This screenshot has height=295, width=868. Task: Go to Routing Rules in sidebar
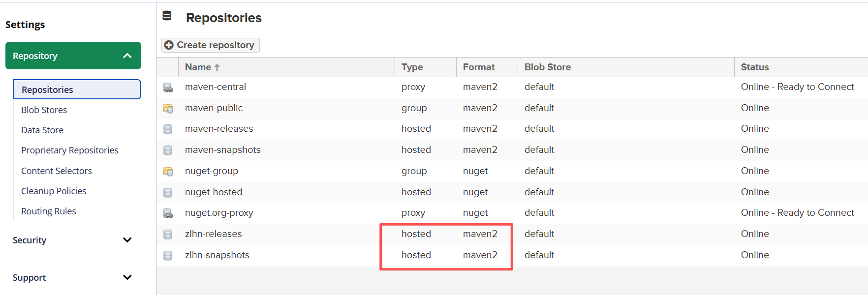(x=49, y=211)
